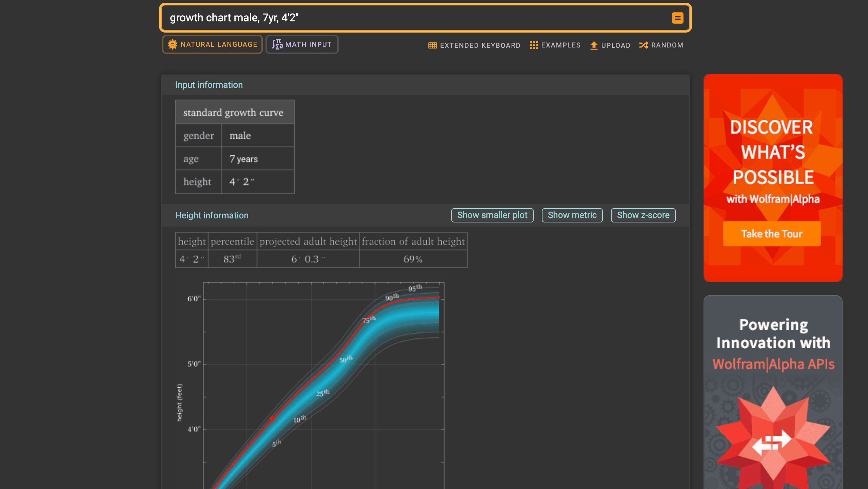Click the sparkle icon on Natural Language
The image size is (868, 489).
(173, 44)
